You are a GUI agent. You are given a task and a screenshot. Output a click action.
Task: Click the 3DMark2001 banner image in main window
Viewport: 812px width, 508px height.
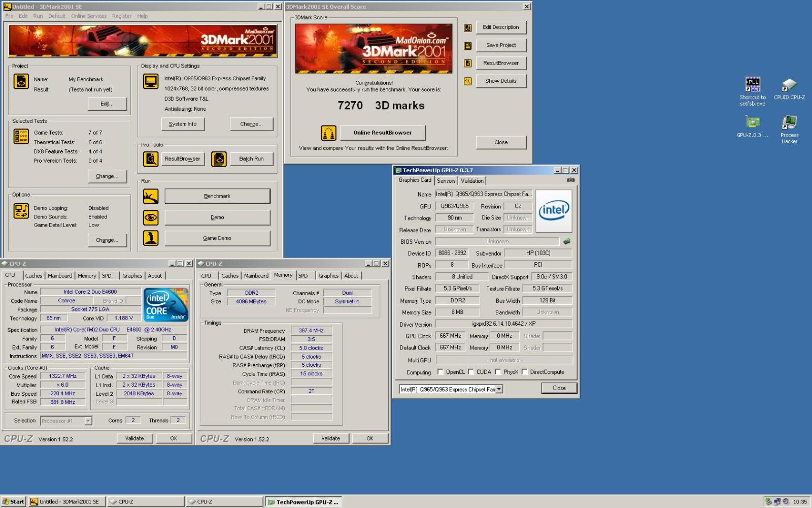tap(143, 41)
